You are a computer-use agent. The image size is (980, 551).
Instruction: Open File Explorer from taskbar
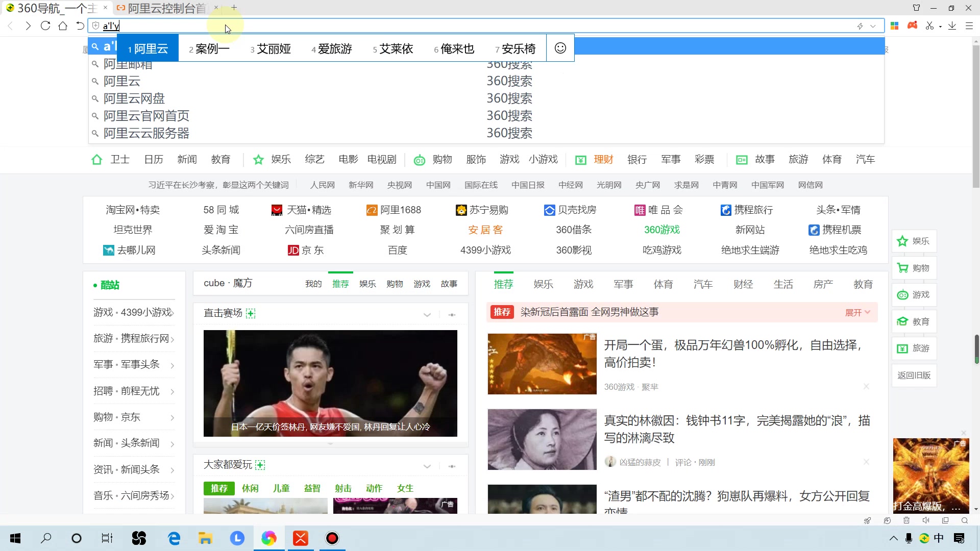205,538
